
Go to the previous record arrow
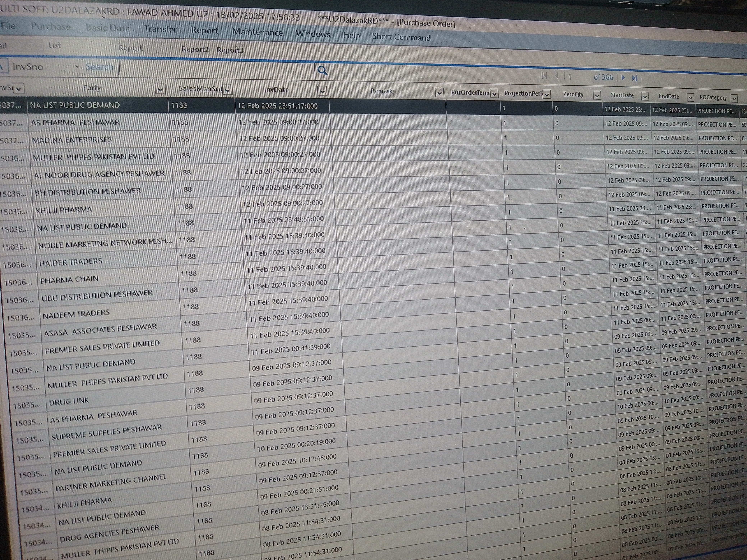coord(557,76)
